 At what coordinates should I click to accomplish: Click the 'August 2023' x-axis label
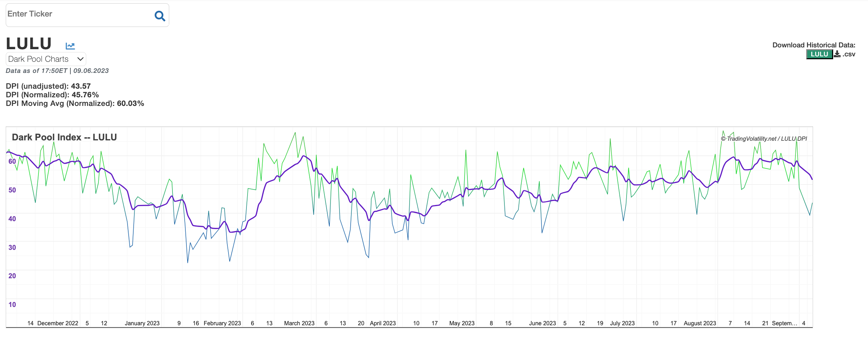pyautogui.click(x=700, y=323)
